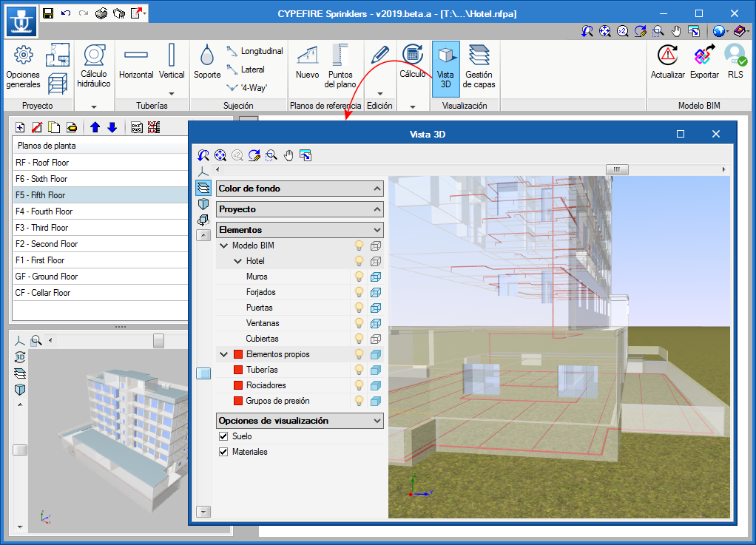This screenshot has height=545, width=756.
Task: Click Elementos propios red color swatch
Action: pos(237,354)
